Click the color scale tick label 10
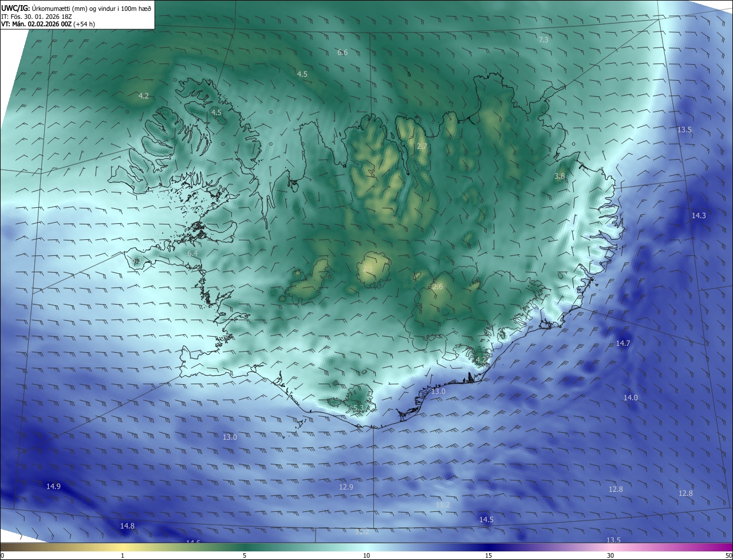The width and height of the screenshot is (733, 560). tap(366, 555)
